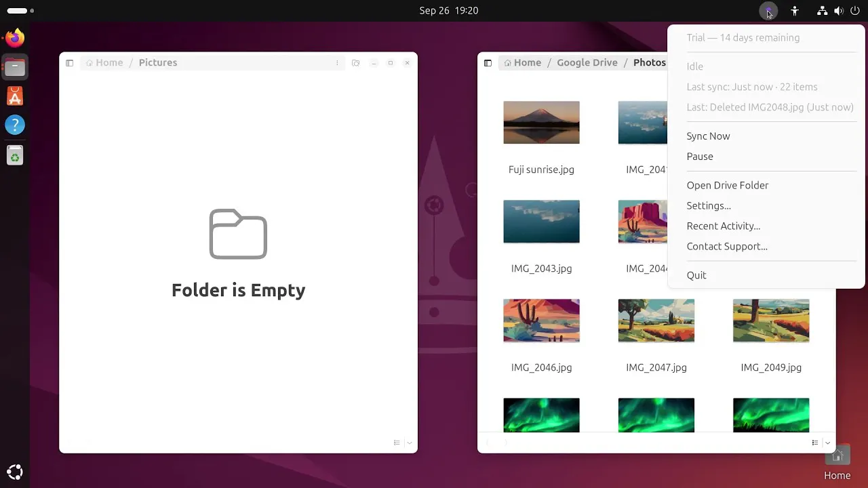The height and width of the screenshot is (488, 868).
Task: Click Photos in the path bar
Action: (x=650, y=62)
